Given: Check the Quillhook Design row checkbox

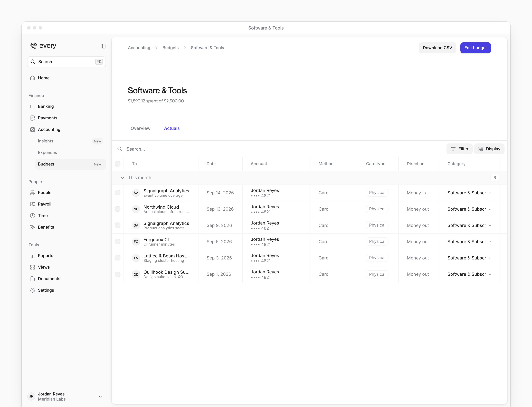Looking at the screenshot, I should tap(118, 274).
